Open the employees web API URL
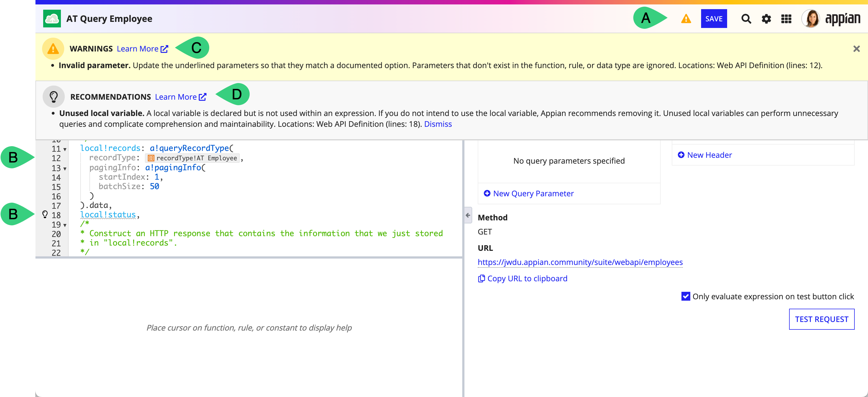The image size is (868, 397). (x=580, y=262)
